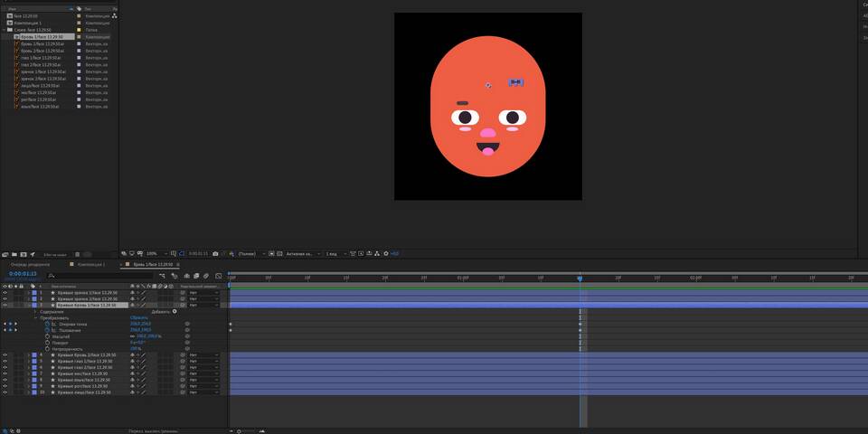Click the stopwatch icon for Опорная точка
Viewport: 868px width, 434px height.
(47, 324)
